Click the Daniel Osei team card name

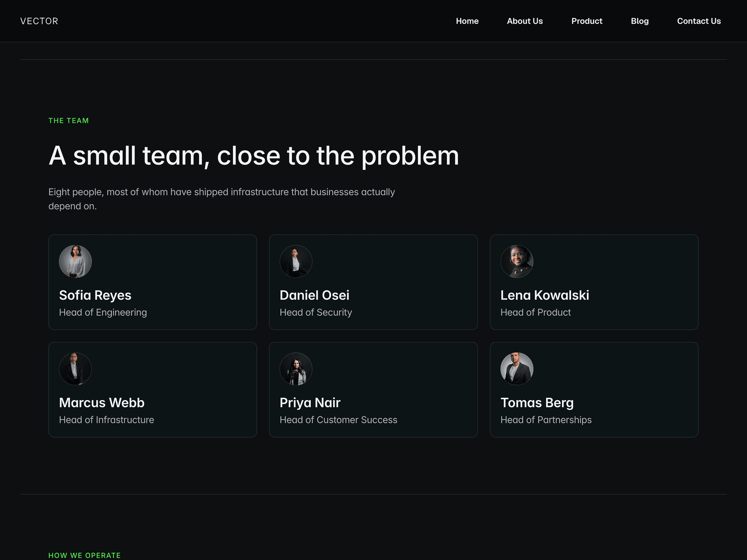point(314,295)
